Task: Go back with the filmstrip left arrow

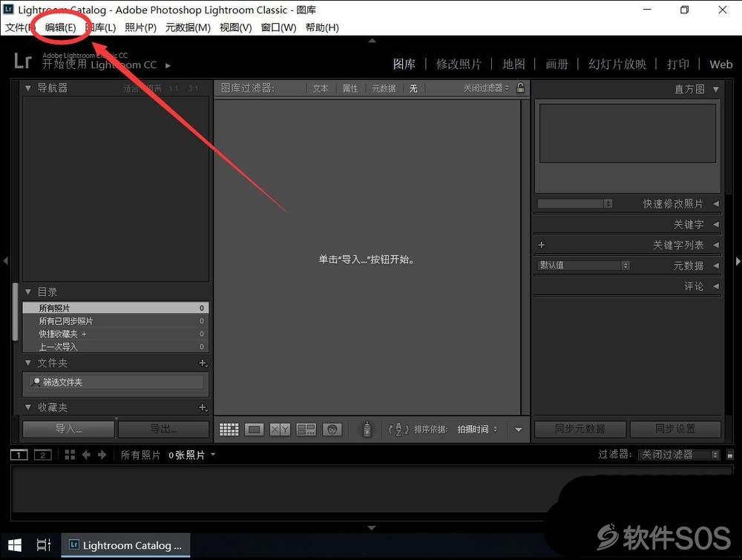Action: [86, 455]
